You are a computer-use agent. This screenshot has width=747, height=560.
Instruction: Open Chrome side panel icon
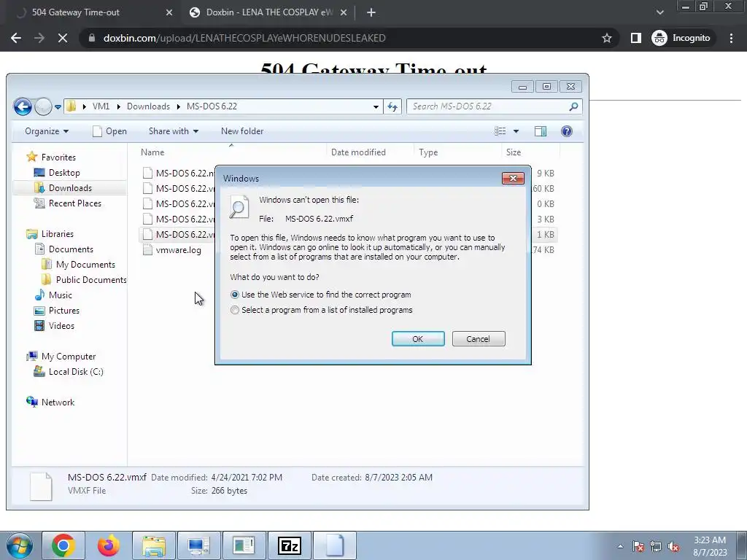(635, 38)
